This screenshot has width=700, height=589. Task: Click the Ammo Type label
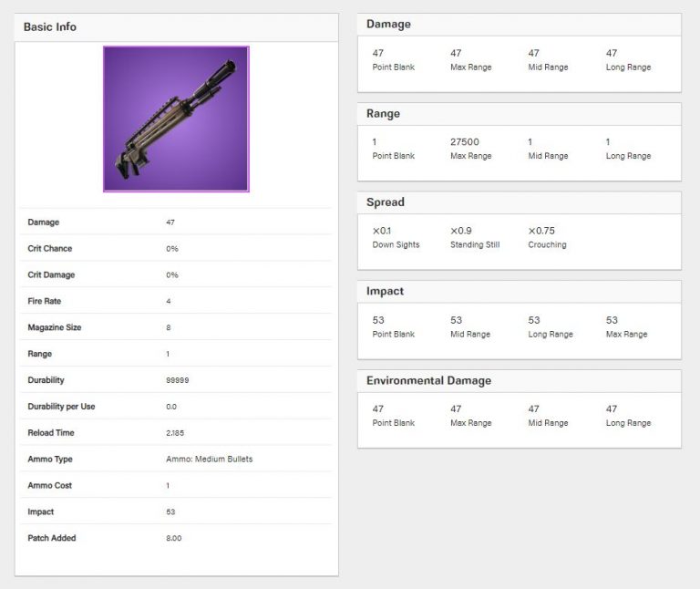point(50,459)
